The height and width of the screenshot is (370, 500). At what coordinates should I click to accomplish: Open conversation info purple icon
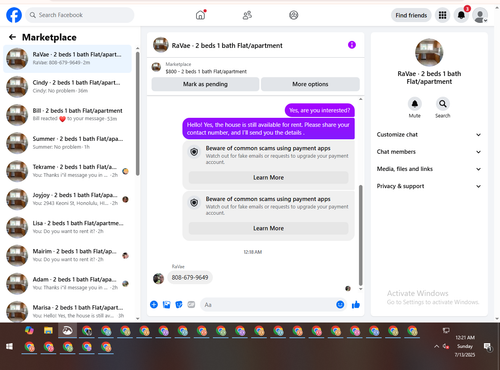352,45
